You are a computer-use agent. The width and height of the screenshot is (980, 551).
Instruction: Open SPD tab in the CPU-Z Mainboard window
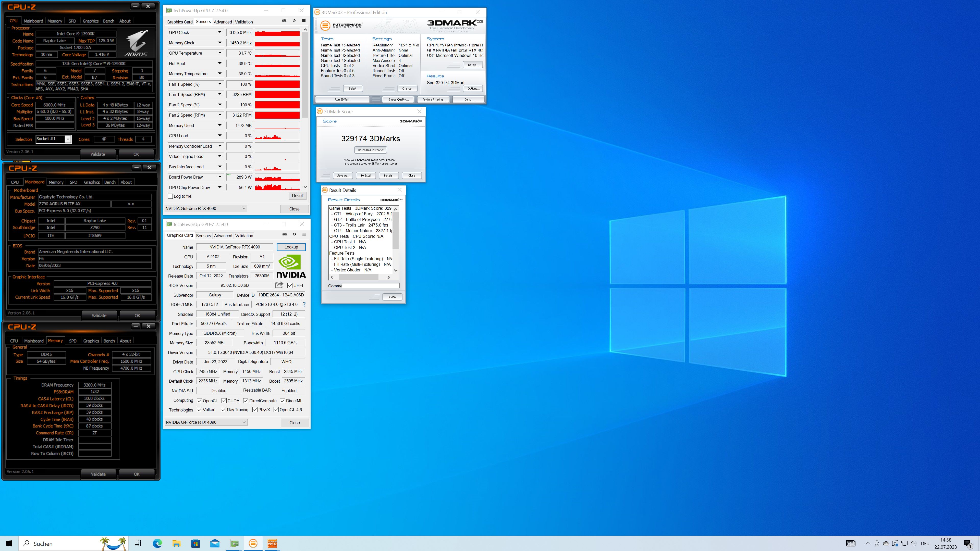click(73, 182)
